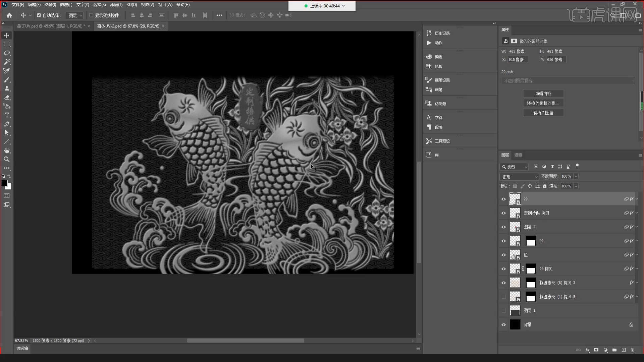This screenshot has width=644, height=362.
Task: Open the 不应用图层复合 dropdown
Action: (568, 81)
